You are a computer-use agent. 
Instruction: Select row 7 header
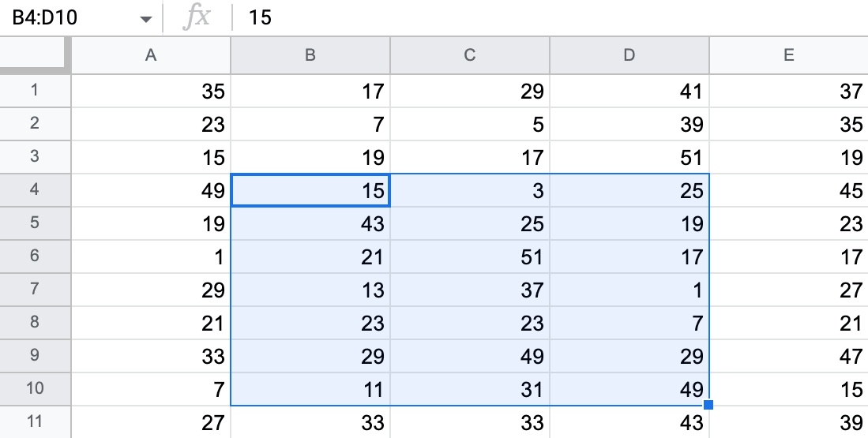coord(35,290)
